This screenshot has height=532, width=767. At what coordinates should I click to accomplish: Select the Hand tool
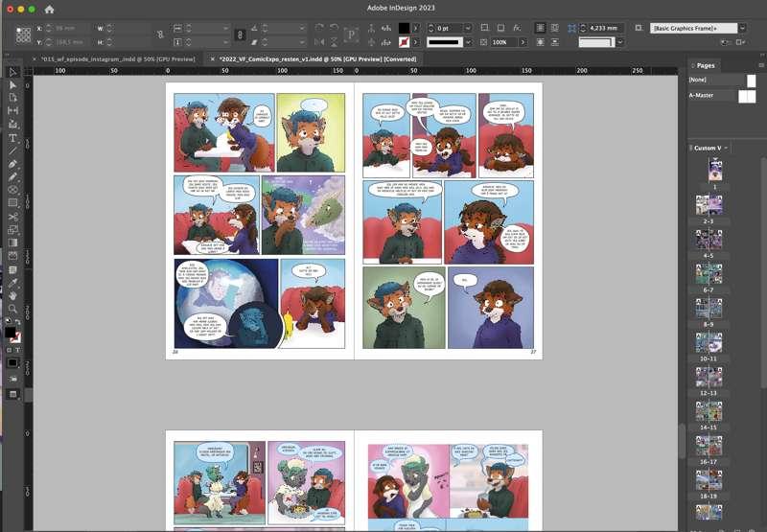[12, 295]
